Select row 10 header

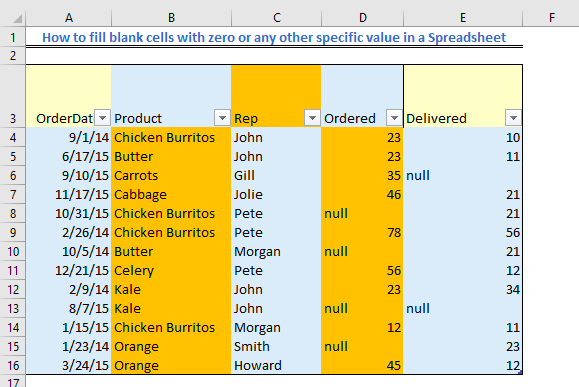click(13, 251)
